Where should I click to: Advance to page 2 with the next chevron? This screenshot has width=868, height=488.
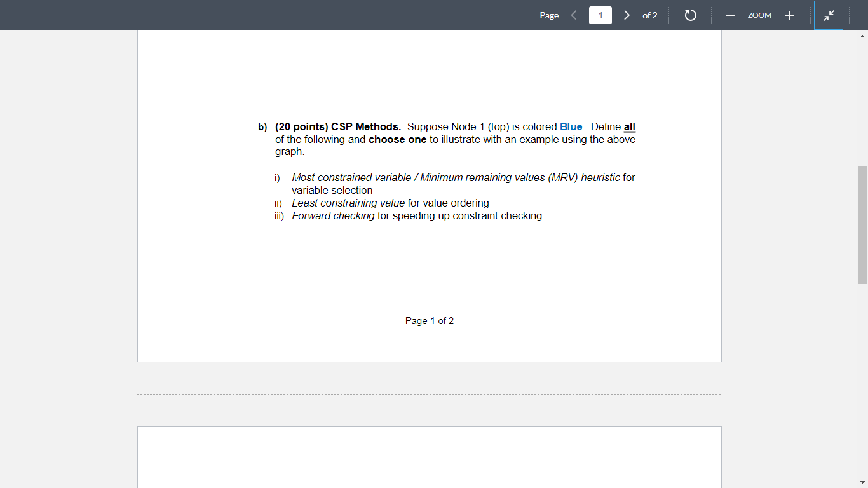coord(627,15)
